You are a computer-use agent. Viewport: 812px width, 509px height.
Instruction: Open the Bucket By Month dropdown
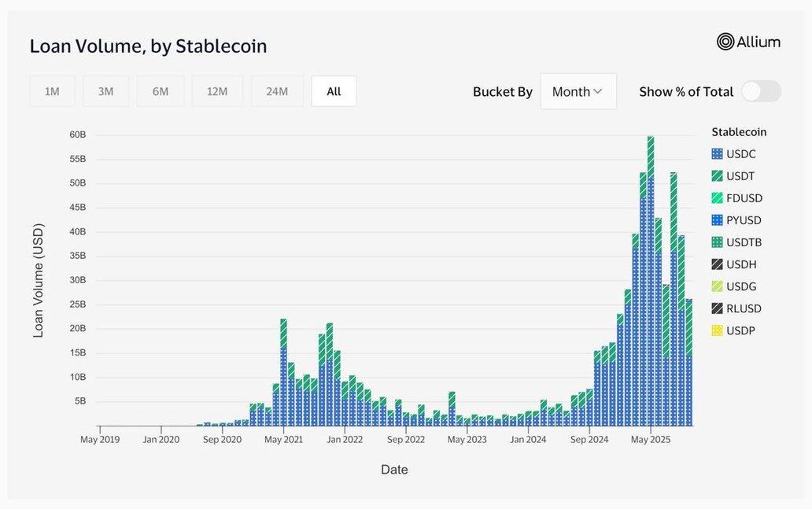click(x=578, y=91)
